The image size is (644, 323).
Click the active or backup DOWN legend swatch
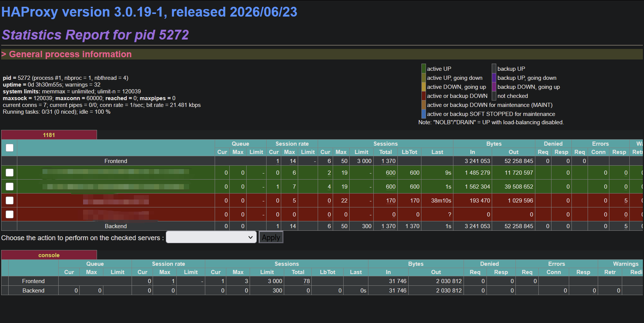point(424,96)
